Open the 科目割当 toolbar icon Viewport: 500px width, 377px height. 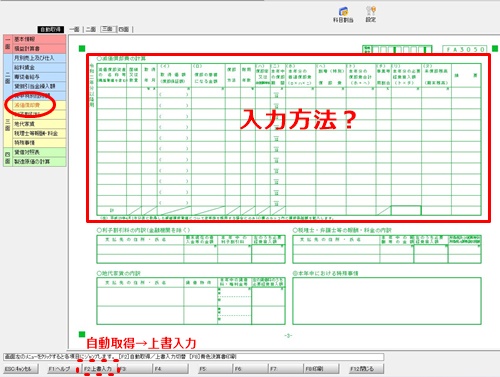pos(343,15)
